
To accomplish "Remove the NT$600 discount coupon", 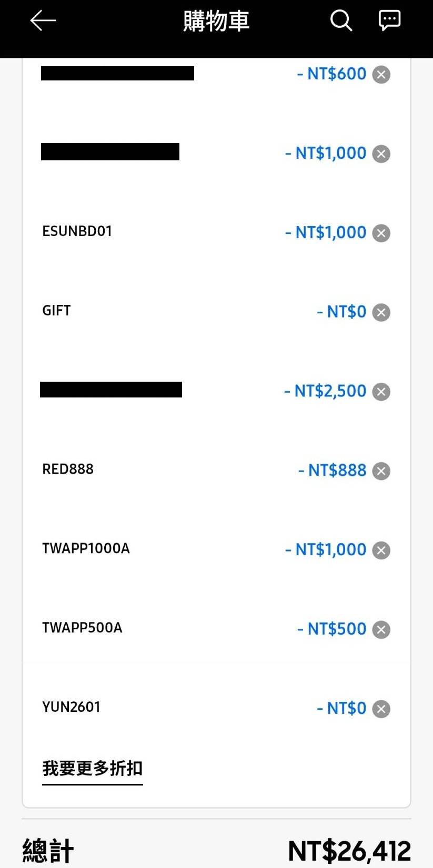I will pyautogui.click(x=381, y=75).
